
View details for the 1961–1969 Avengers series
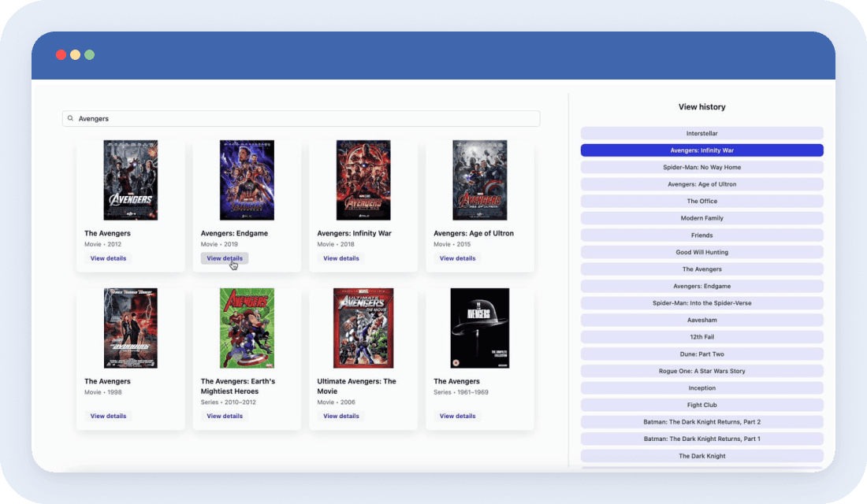(457, 416)
